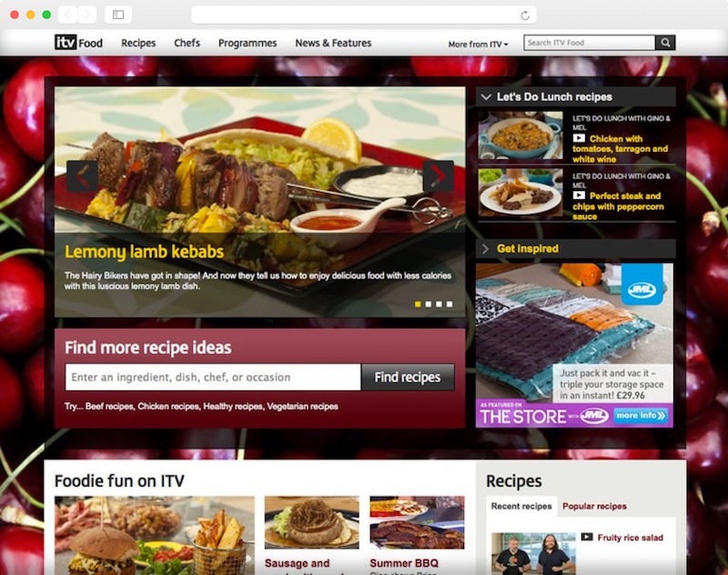This screenshot has width=728, height=575.
Task: Open the More from ITV dropdown
Action: coord(478,44)
